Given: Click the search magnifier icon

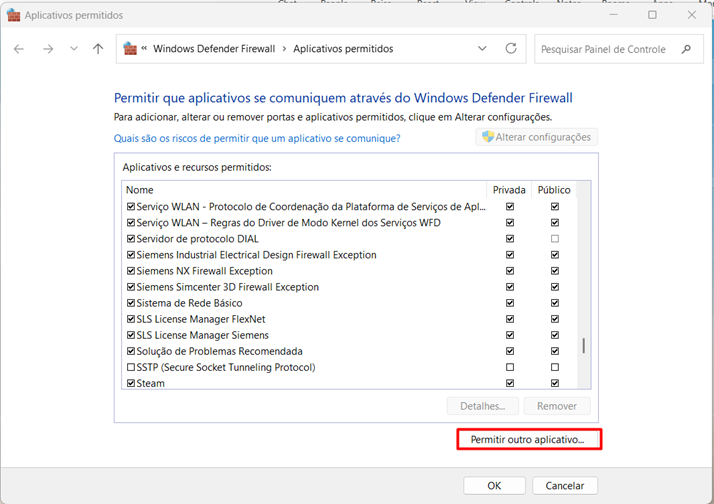Looking at the screenshot, I should coord(686,49).
